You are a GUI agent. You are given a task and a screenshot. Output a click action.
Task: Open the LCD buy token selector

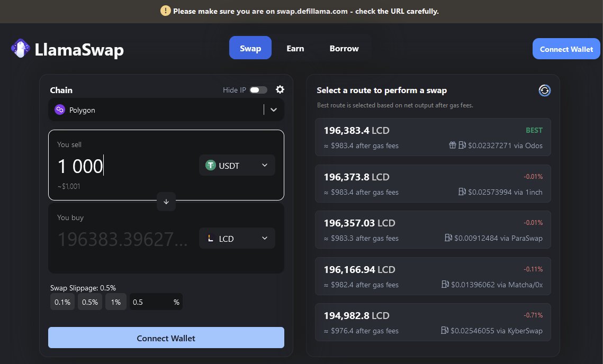[x=237, y=238]
